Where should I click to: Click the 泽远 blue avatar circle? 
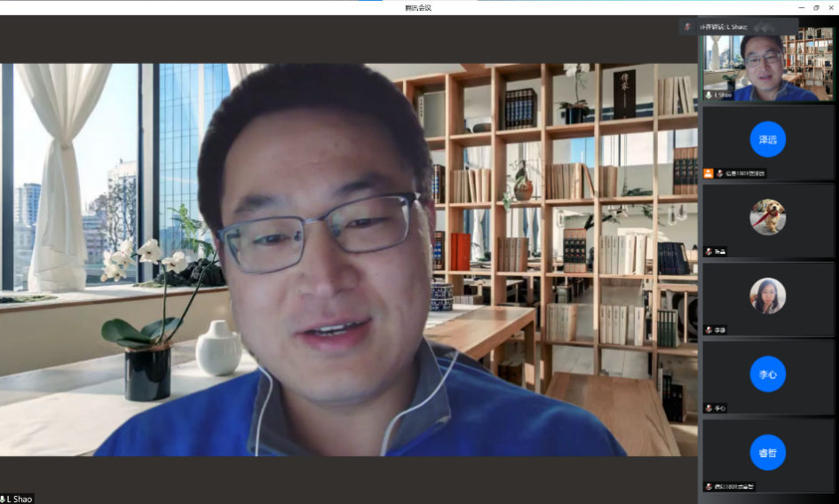point(767,139)
